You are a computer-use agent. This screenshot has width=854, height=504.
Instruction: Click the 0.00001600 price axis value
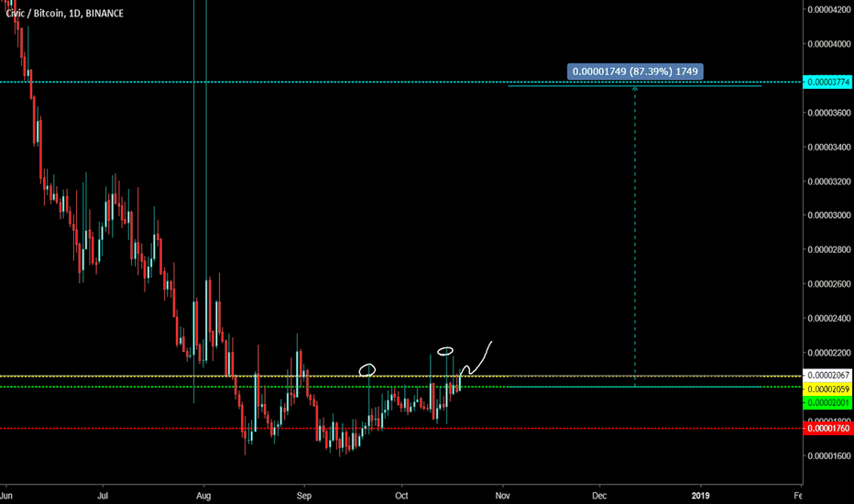click(829, 456)
